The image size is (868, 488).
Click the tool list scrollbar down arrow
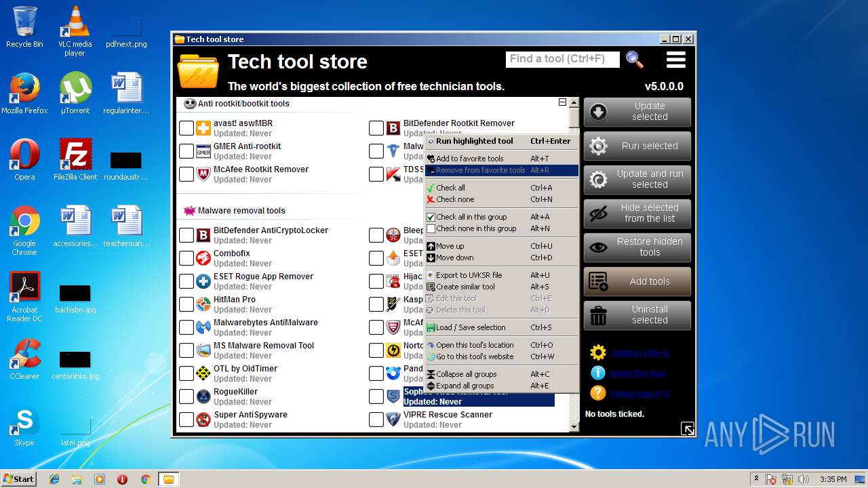point(574,427)
